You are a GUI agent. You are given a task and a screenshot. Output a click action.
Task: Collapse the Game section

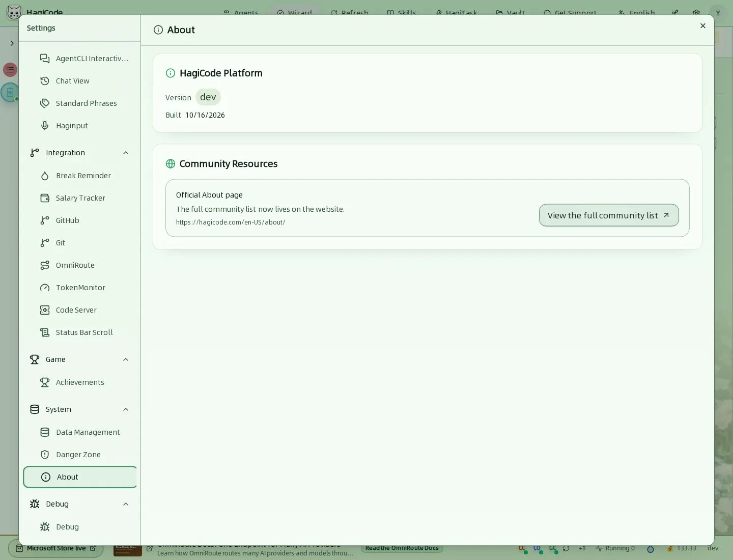(126, 359)
